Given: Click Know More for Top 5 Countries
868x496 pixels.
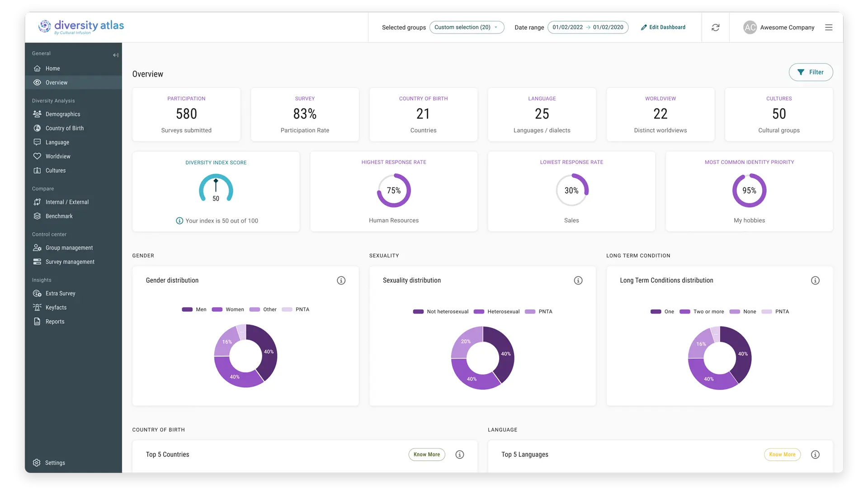Looking at the screenshot, I should [427, 454].
